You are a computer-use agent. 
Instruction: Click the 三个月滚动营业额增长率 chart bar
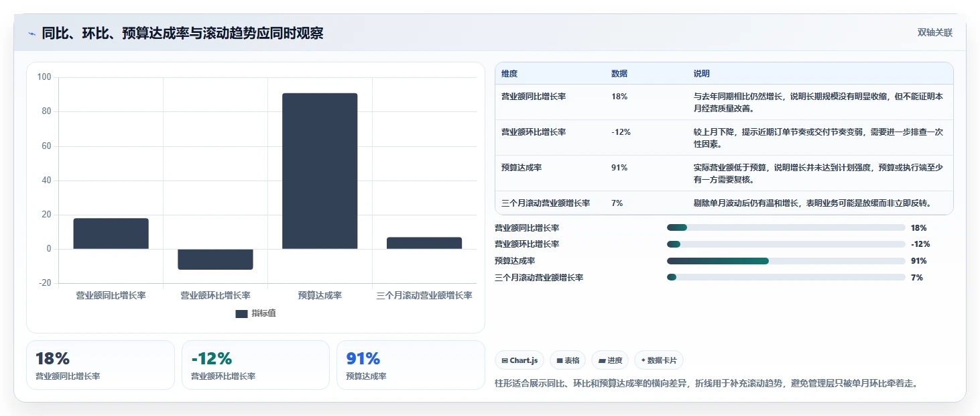424,243
